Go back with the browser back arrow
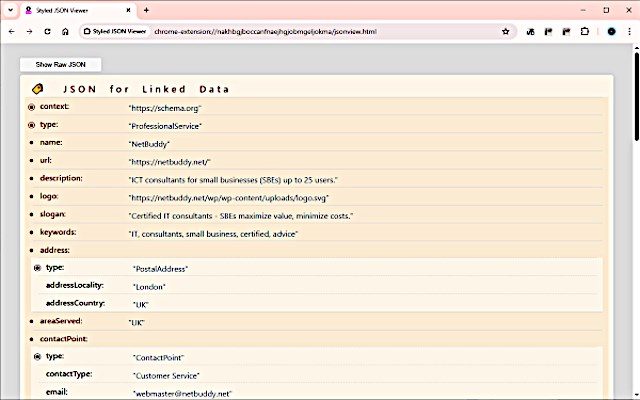The height and width of the screenshot is (400, 640). [11, 31]
